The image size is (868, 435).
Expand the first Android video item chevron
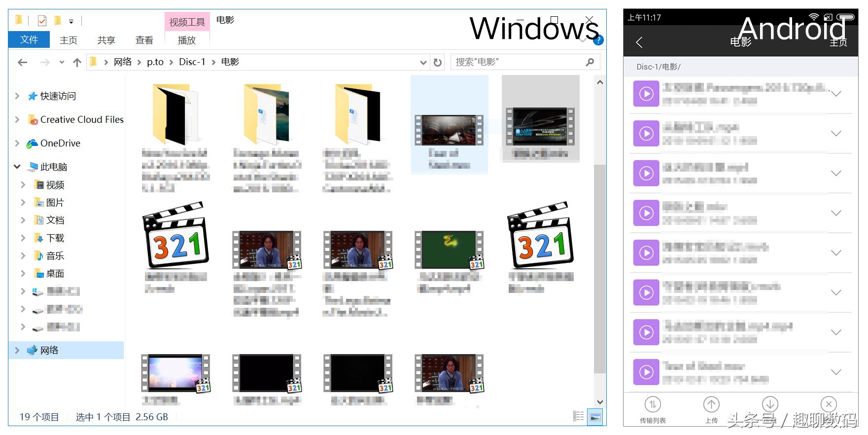pyautogui.click(x=836, y=94)
